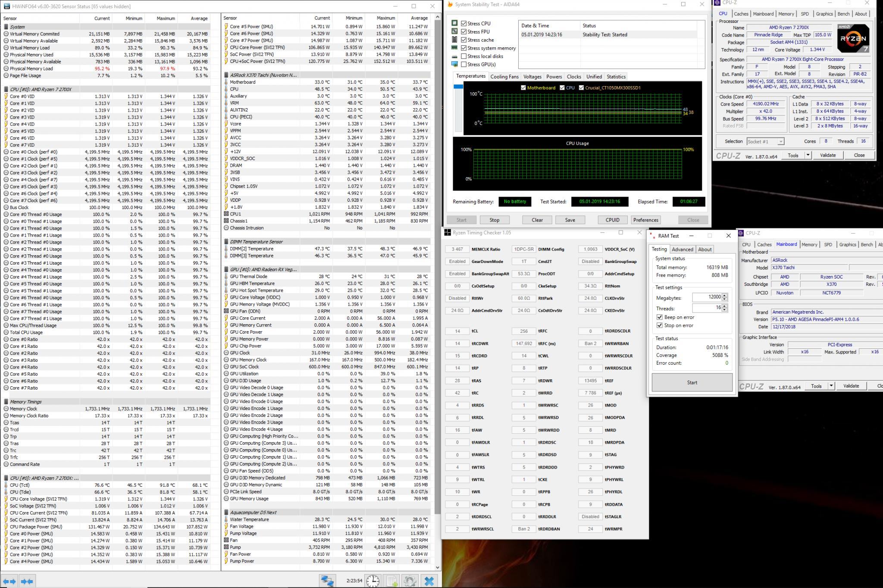Viewport: 883px width, 588px height.
Task: Switch to Advanced tab in RAM Test
Action: 683,249
